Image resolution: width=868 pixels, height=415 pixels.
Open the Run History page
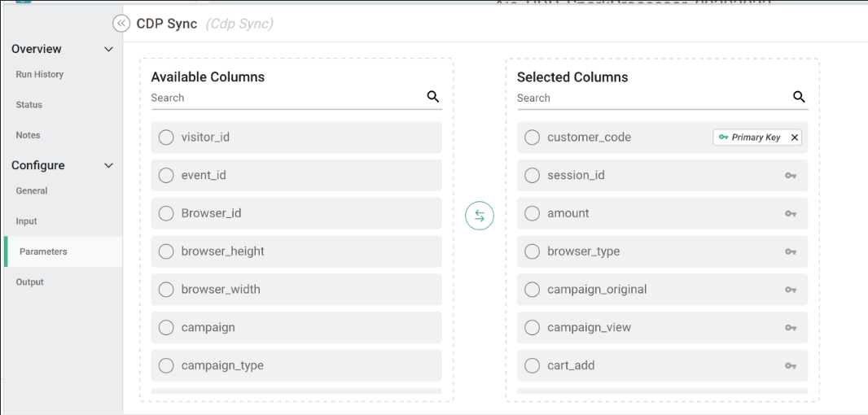pyautogui.click(x=39, y=75)
